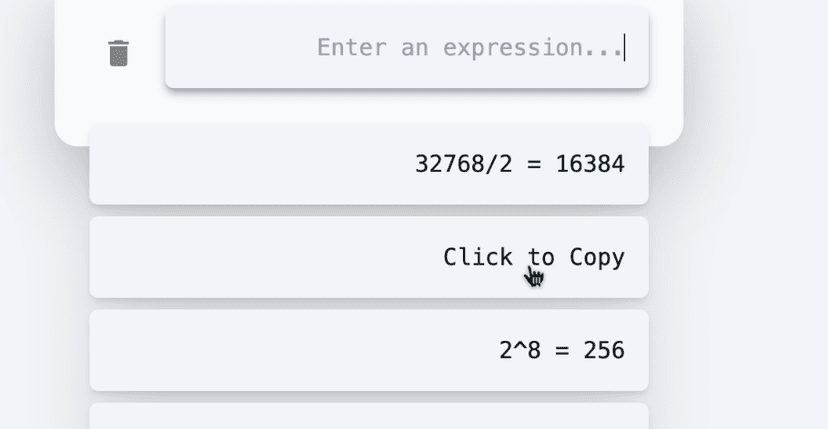Viewport: 828px width, 429px height.
Task: Click the word "Copy" in the hovered row
Action: tap(597, 258)
